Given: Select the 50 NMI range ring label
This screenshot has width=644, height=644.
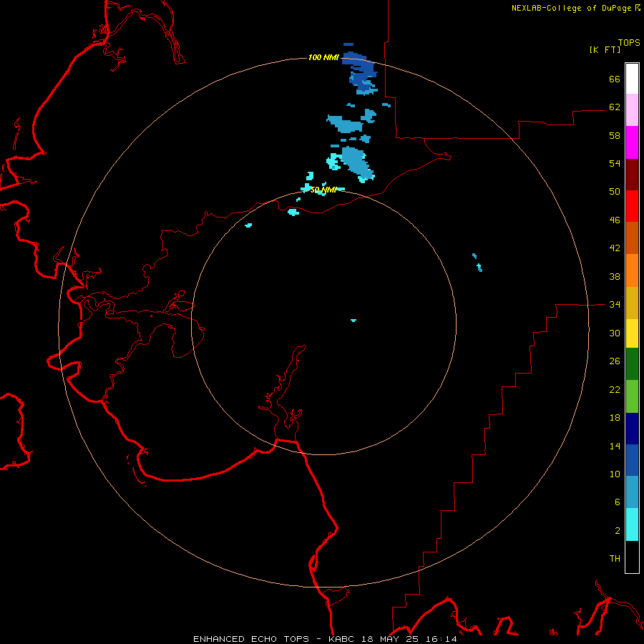Looking at the screenshot, I should pos(323,190).
